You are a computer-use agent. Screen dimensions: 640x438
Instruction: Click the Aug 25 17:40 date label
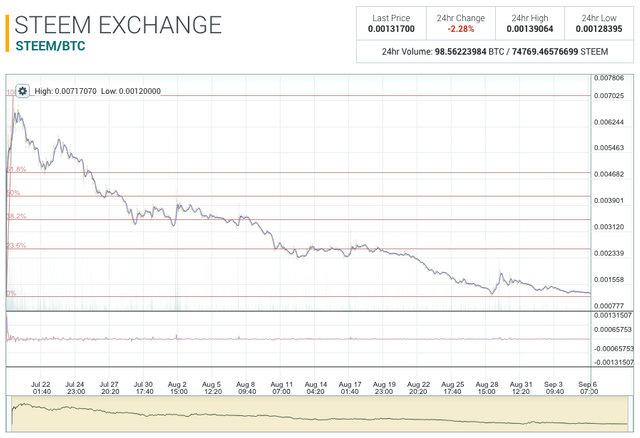[453, 388]
